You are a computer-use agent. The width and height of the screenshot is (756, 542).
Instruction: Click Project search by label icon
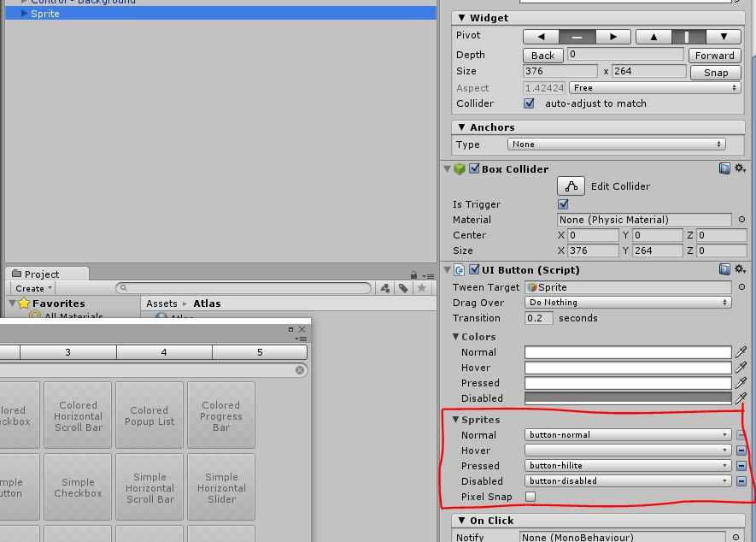tap(403, 288)
